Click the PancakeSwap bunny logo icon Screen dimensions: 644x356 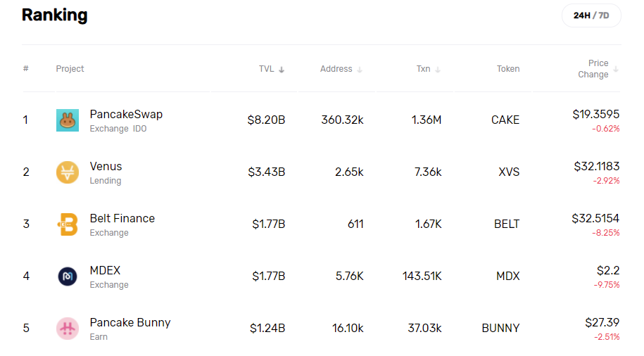click(x=68, y=120)
